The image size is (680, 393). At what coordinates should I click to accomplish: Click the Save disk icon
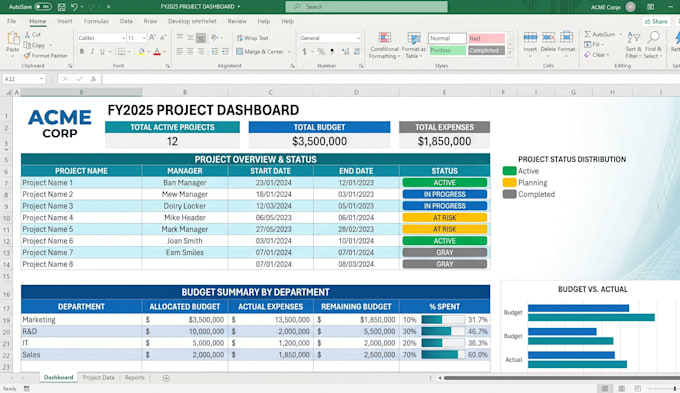pos(62,7)
